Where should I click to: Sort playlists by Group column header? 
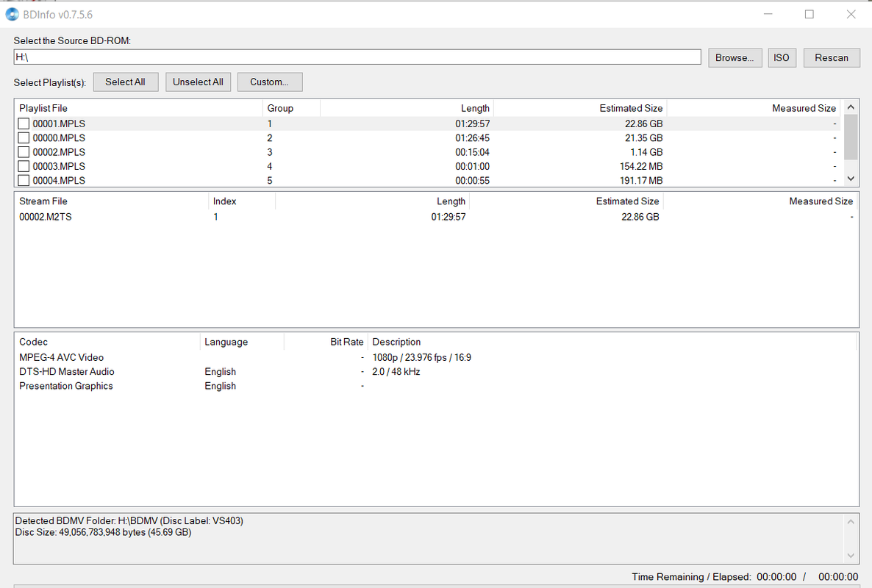[x=291, y=108]
